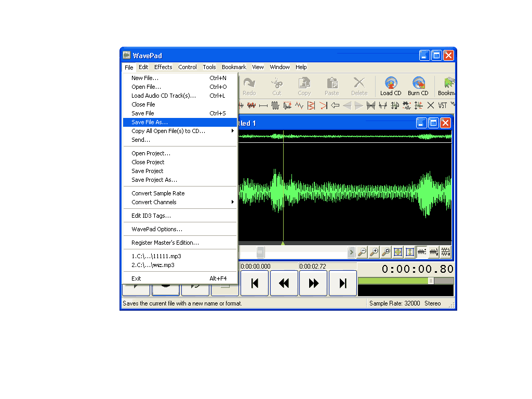Viewport: 532px width, 399px height.
Task: Click the zoom in magnifier icon
Action: click(x=374, y=252)
